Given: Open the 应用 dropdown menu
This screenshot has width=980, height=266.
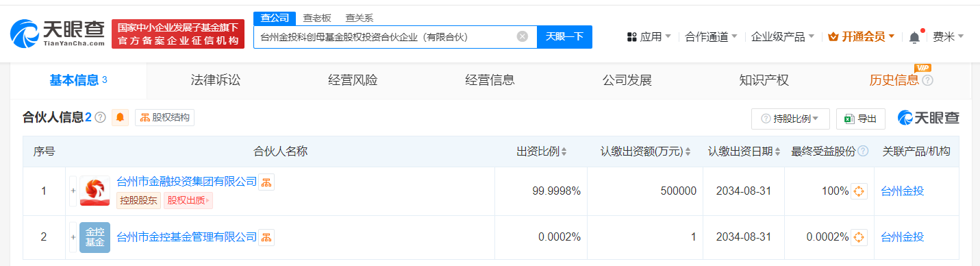Looking at the screenshot, I should 649,37.
